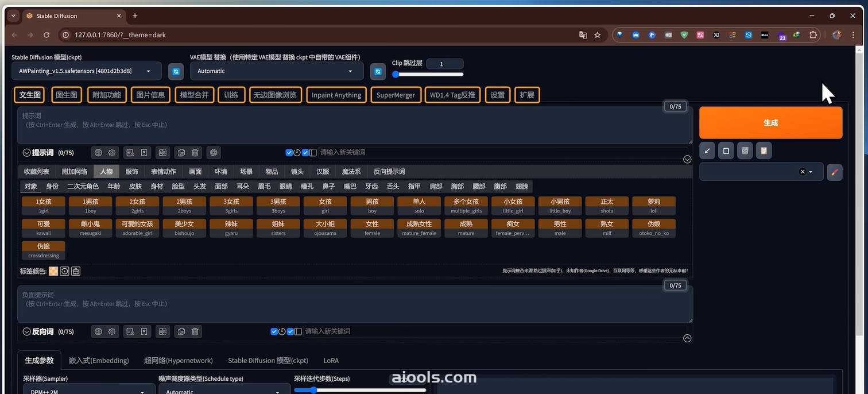Toggle second checkbox in 反向词 keyword bar

[290, 331]
